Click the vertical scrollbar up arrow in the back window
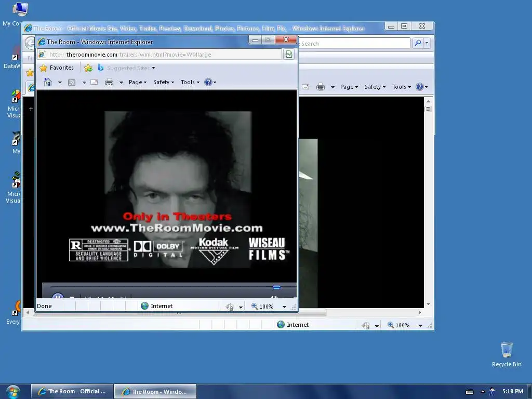 tap(428, 101)
